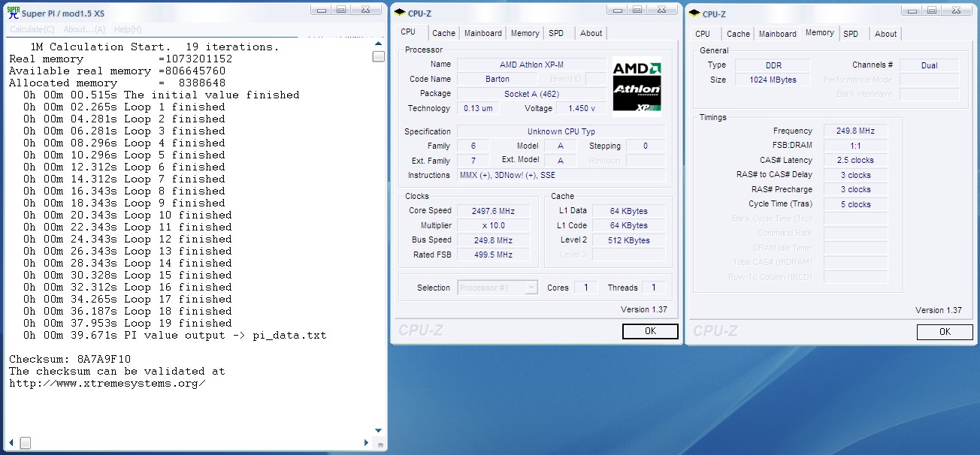Open the Help(H) menu in Super PI
The width and height of the screenshot is (980, 455).
[127, 29]
